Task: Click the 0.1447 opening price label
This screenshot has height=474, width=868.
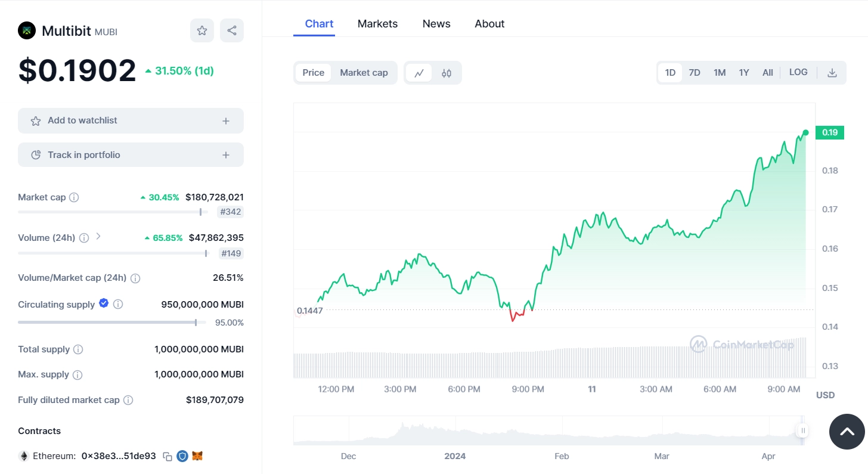Action: (309, 311)
